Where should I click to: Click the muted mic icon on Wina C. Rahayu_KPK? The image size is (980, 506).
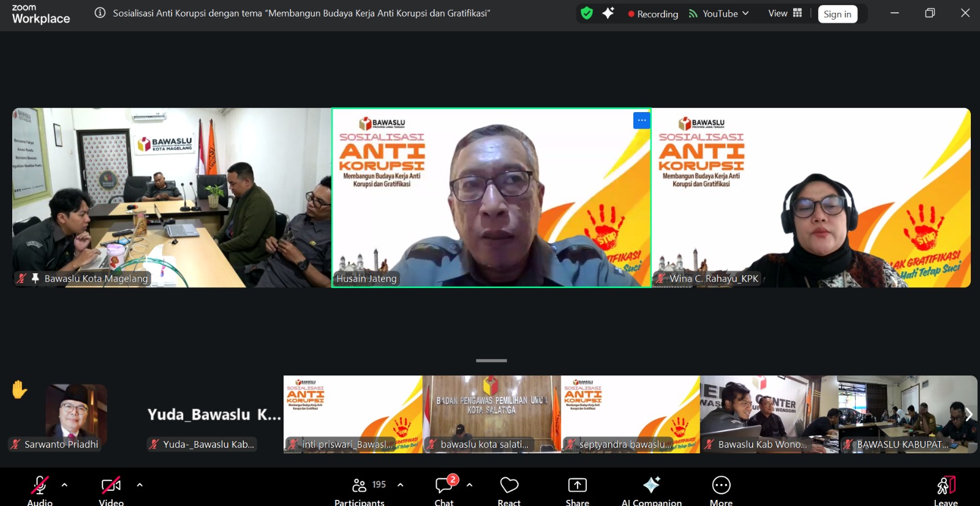(661, 279)
